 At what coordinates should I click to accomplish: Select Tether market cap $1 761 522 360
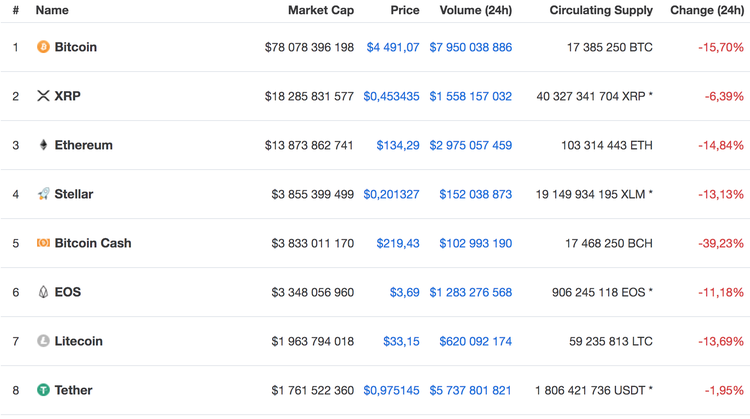313,390
